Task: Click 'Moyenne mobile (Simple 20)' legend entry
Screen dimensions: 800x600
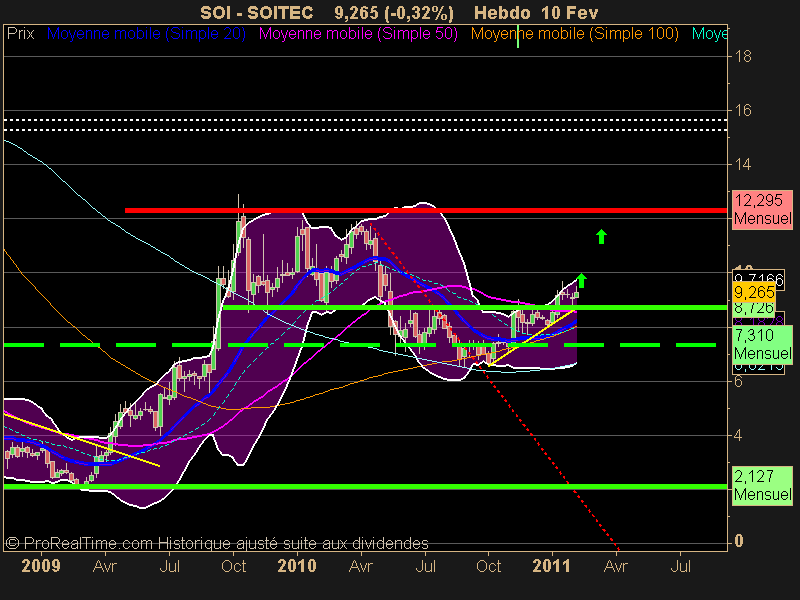Action: click(146, 34)
